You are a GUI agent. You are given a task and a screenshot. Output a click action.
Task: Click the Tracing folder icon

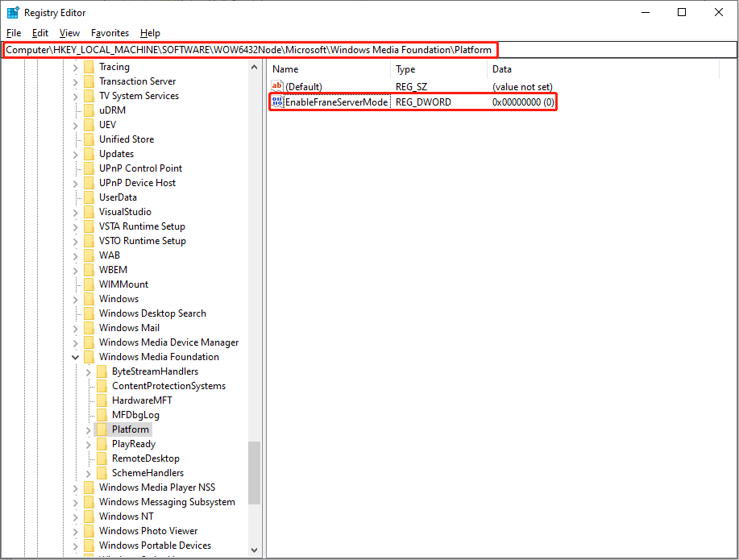click(89, 67)
